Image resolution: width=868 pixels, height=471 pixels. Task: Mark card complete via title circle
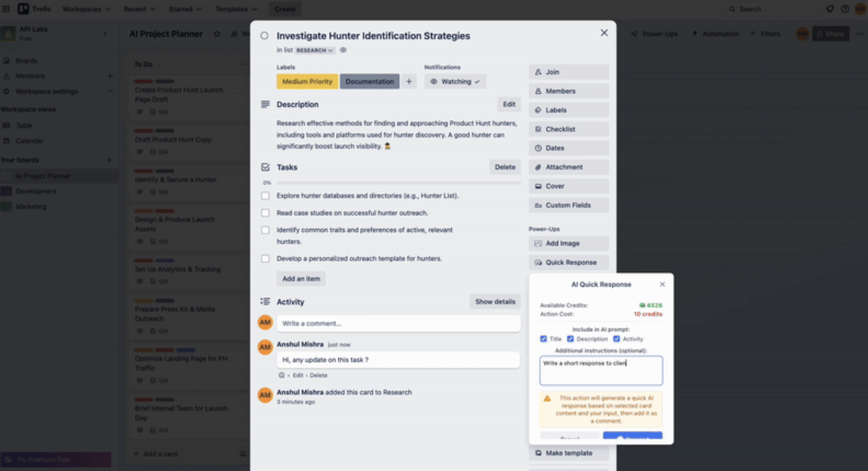tap(265, 36)
